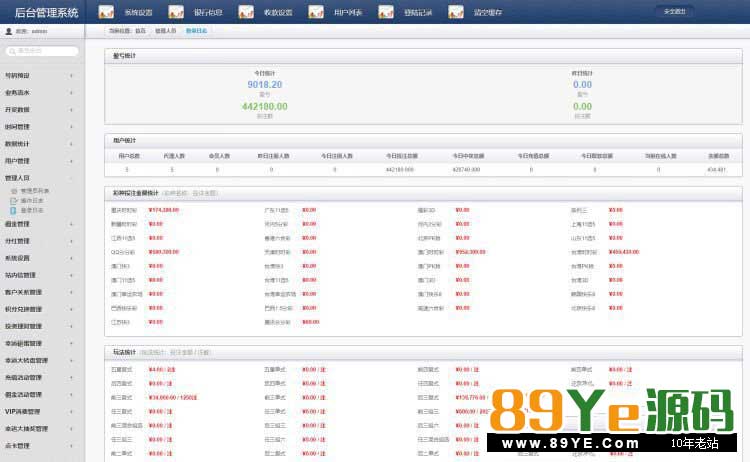Click the 用户总数 column header
The height and width of the screenshot is (462, 750).
(x=129, y=156)
